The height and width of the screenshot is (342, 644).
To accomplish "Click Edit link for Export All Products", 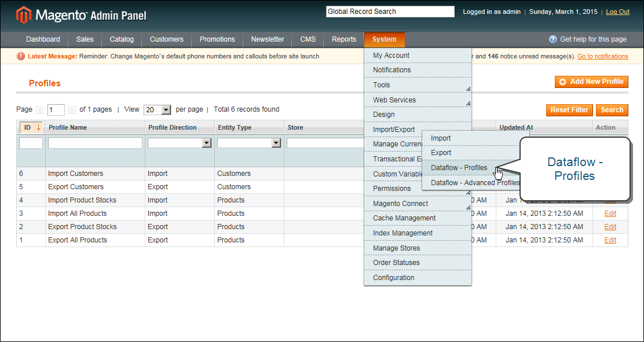I will click(x=610, y=240).
